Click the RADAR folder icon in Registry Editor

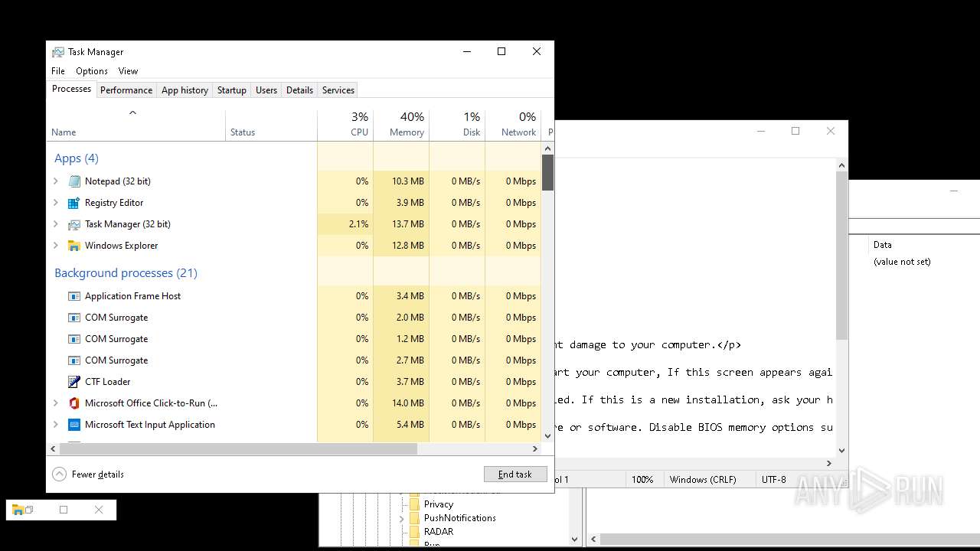414,532
